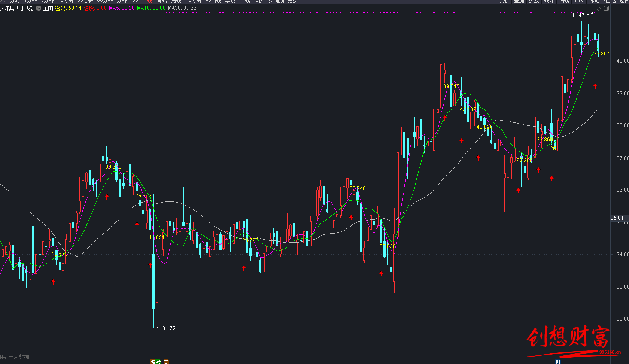Screen dimensions: 629x364
Task: Click the yellow 18.573 value label
Action: pos(60,254)
